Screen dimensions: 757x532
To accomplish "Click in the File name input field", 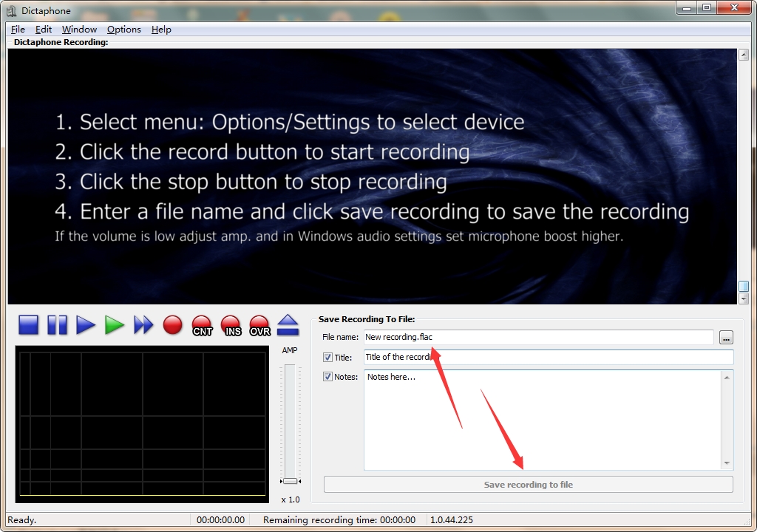I will 538,337.
